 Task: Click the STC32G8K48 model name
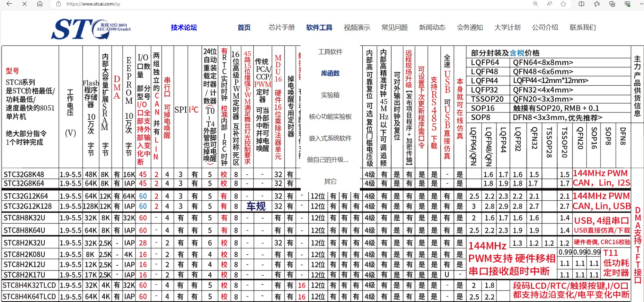click(24, 174)
